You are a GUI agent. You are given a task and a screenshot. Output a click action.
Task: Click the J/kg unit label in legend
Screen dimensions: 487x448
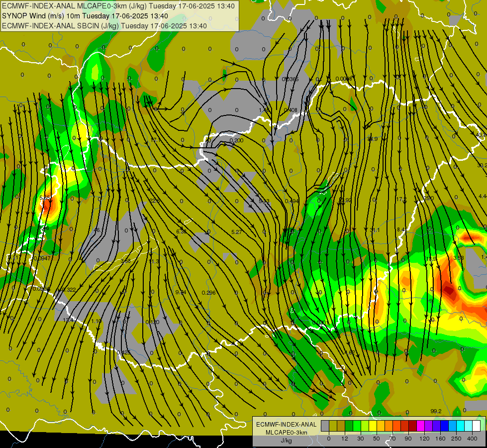coord(286,441)
